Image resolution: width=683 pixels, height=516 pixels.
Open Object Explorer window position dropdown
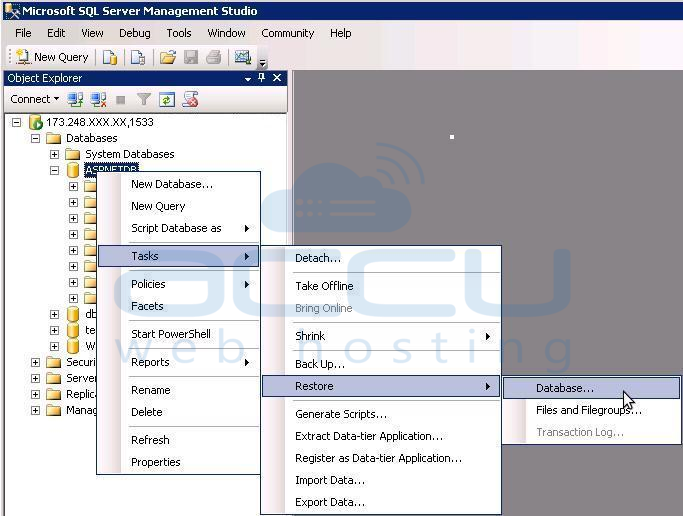248,79
